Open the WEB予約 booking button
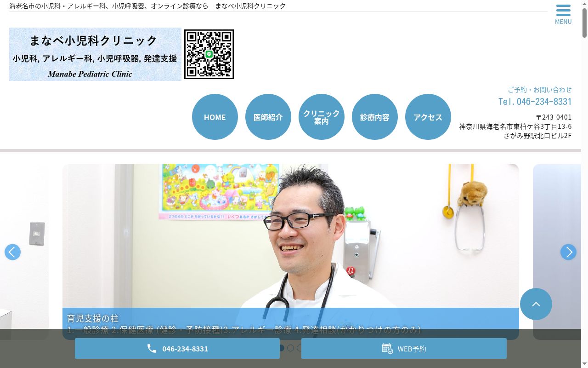The image size is (588, 368). pyautogui.click(x=404, y=349)
